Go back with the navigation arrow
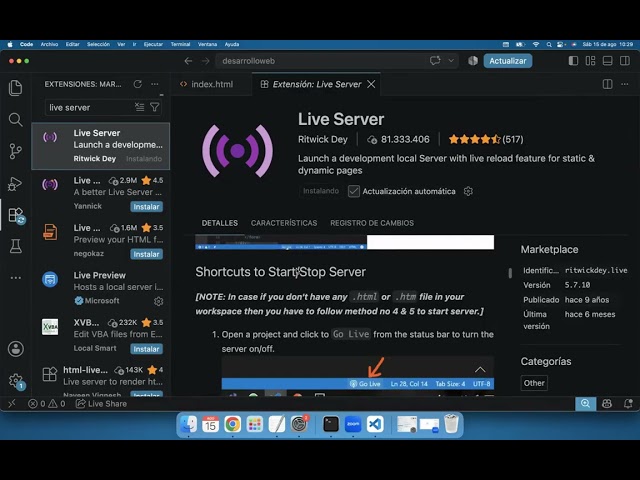Image resolution: width=640 pixels, height=480 pixels. click(x=188, y=61)
